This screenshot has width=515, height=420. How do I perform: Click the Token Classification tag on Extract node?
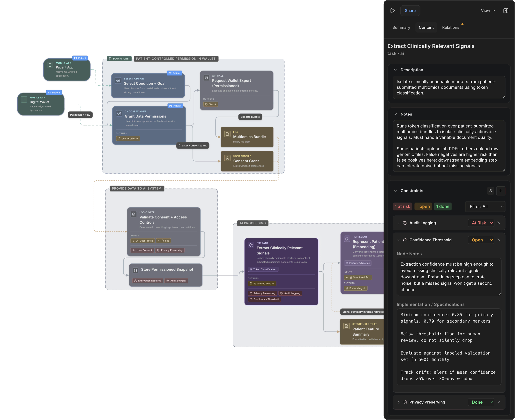263,269
